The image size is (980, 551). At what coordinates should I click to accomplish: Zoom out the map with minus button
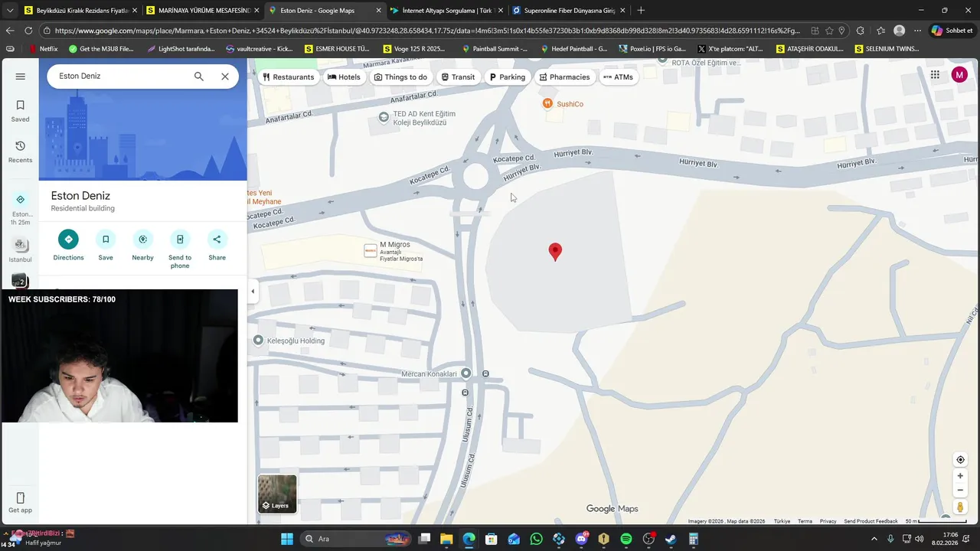[x=960, y=491]
